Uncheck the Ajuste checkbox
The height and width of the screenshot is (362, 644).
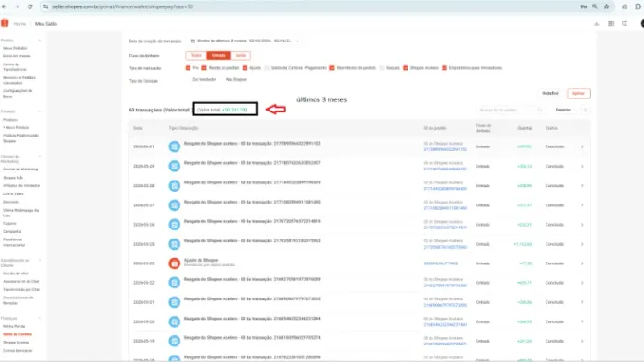pos(246,68)
